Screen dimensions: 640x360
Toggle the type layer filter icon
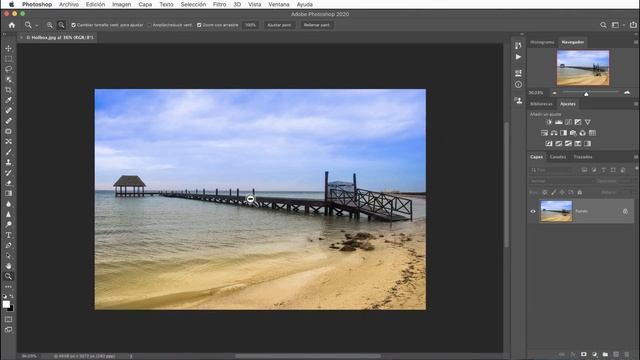[x=603, y=170]
